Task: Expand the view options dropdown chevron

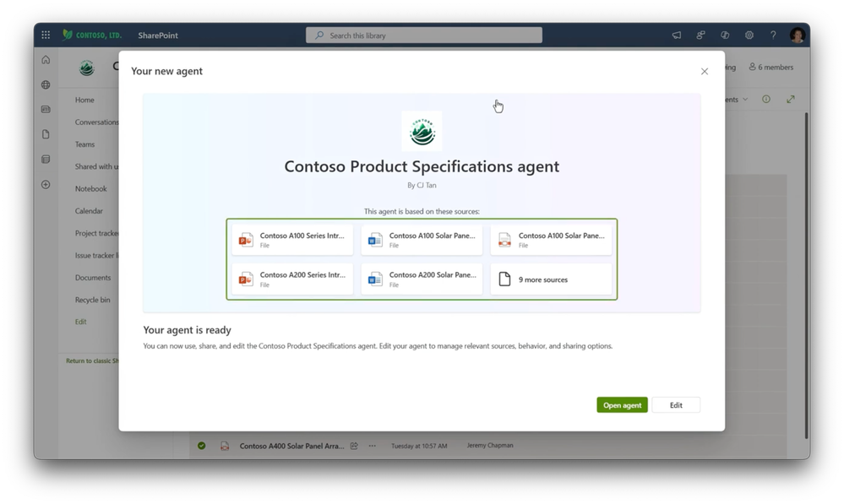Action: (x=745, y=100)
